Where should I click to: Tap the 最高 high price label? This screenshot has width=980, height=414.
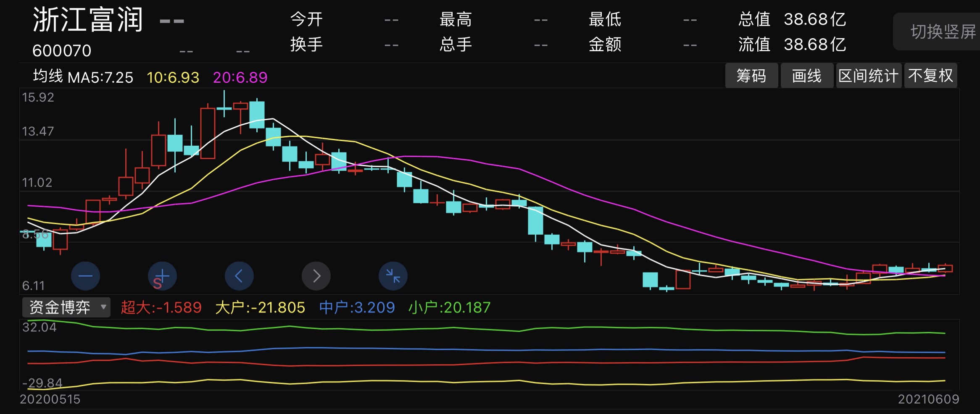pos(456,19)
